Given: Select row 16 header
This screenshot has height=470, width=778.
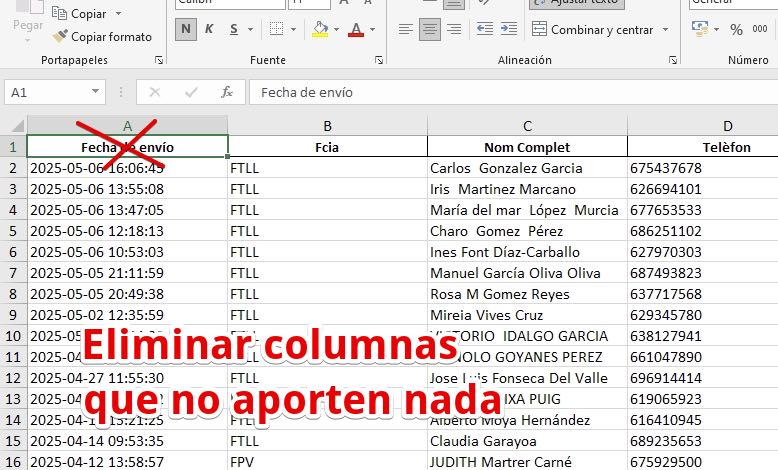Looking at the screenshot, I should coord(13,462).
